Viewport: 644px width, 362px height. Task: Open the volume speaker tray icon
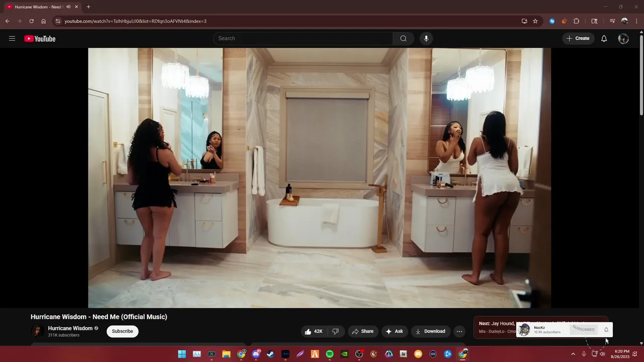pyautogui.click(x=602, y=354)
